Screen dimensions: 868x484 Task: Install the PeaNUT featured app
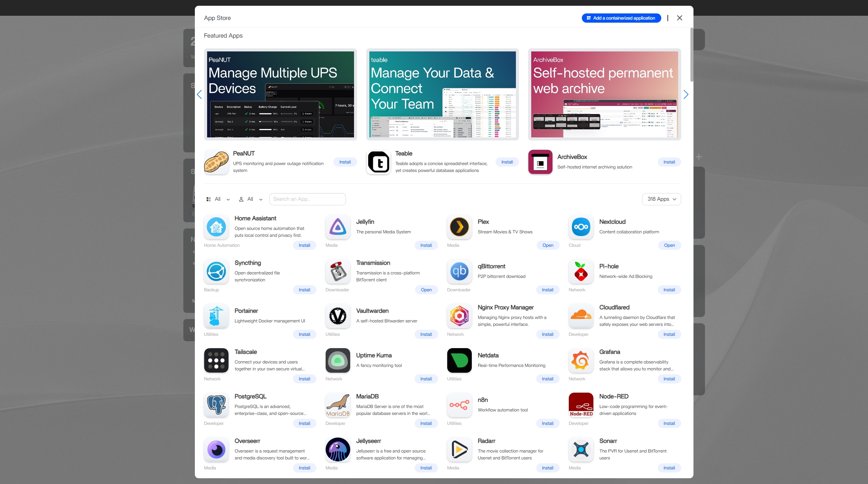[345, 162]
